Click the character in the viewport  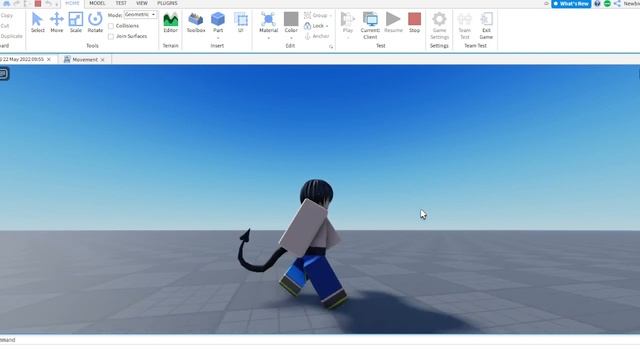click(310, 243)
